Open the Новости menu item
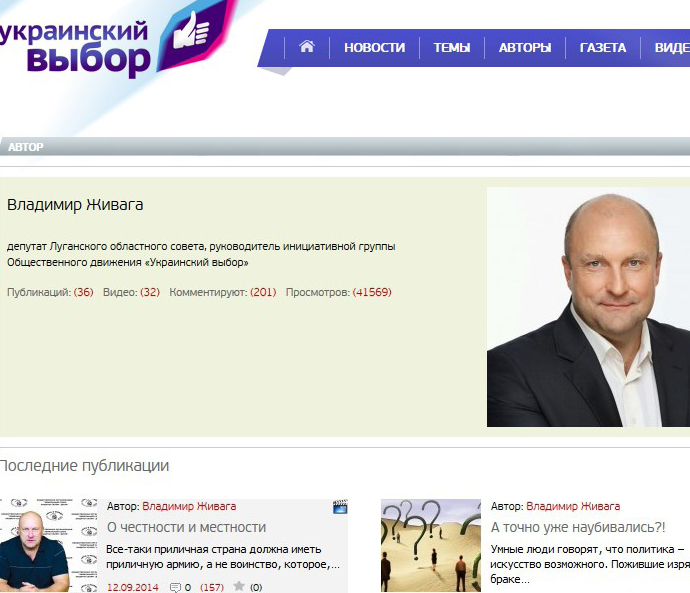The width and height of the screenshot is (690, 593). tap(374, 47)
